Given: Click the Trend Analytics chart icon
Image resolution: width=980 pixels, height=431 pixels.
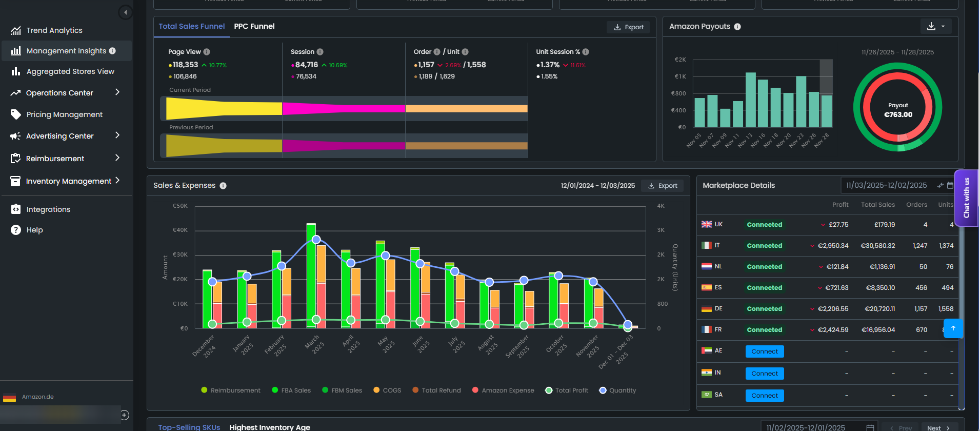Looking at the screenshot, I should coord(16,31).
